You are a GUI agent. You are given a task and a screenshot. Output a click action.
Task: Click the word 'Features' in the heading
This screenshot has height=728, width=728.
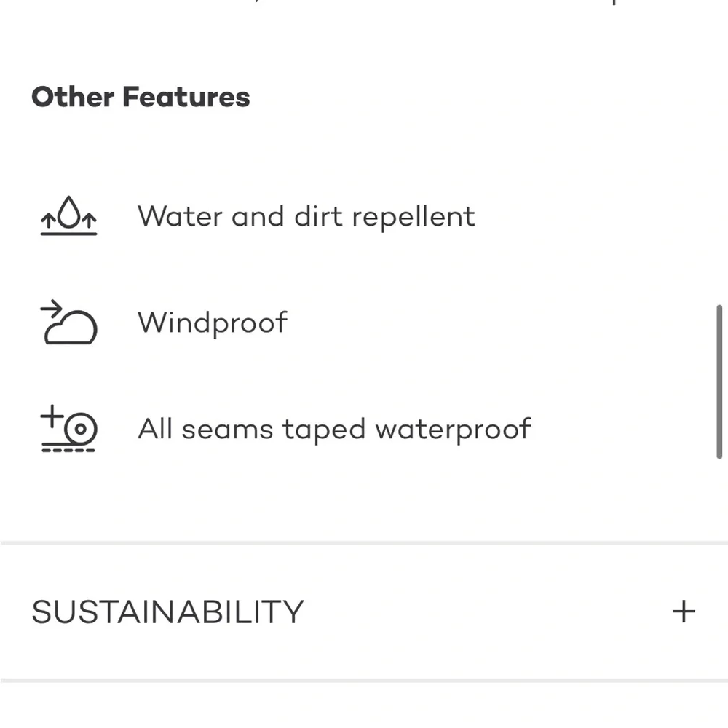186,97
